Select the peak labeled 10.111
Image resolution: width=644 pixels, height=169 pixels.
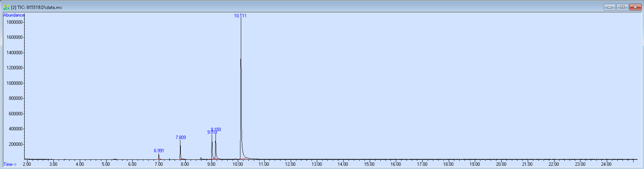click(x=241, y=81)
